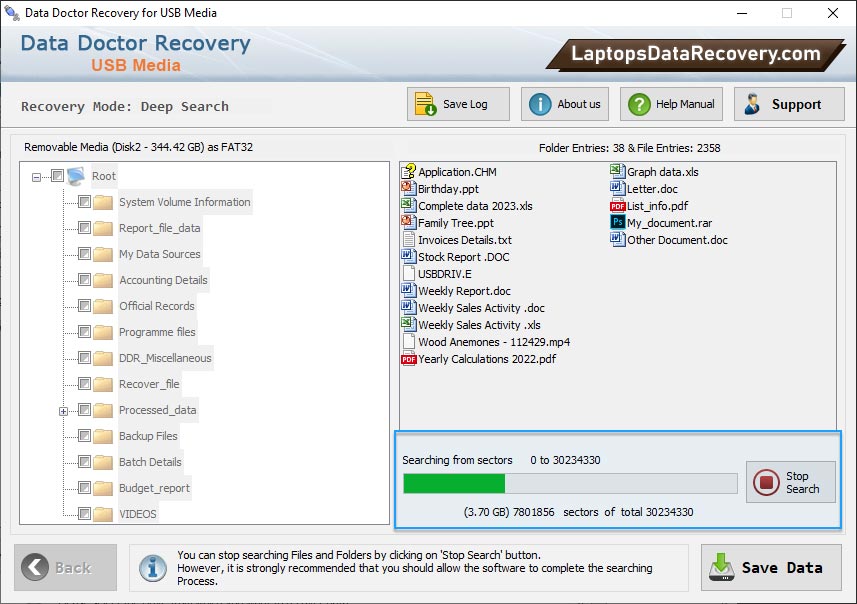The image size is (857, 604).
Task: Check the Budget_report checkbox
Action: click(x=84, y=488)
